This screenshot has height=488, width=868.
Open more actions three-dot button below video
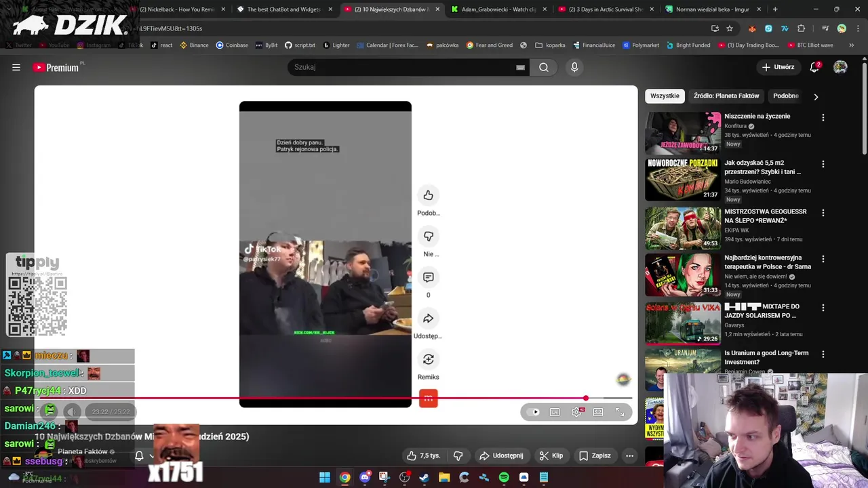coord(630,455)
